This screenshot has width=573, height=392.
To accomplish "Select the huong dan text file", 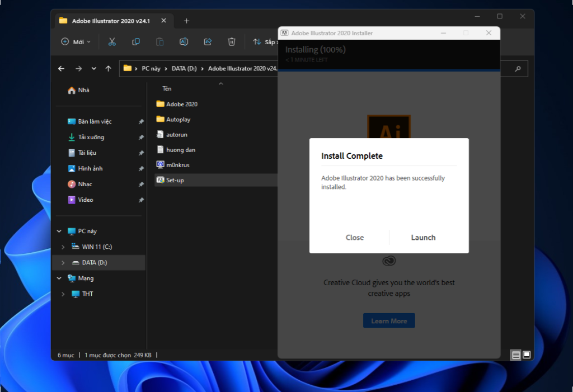I will [176, 150].
